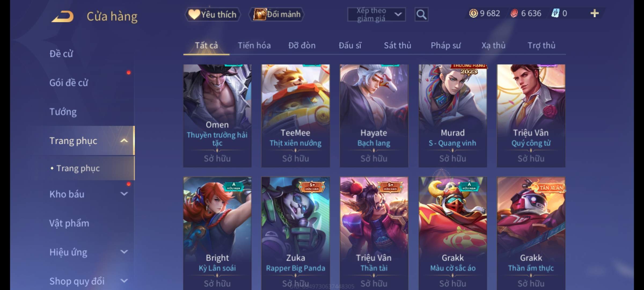Select the Tiến hóa filter tab

(x=254, y=45)
